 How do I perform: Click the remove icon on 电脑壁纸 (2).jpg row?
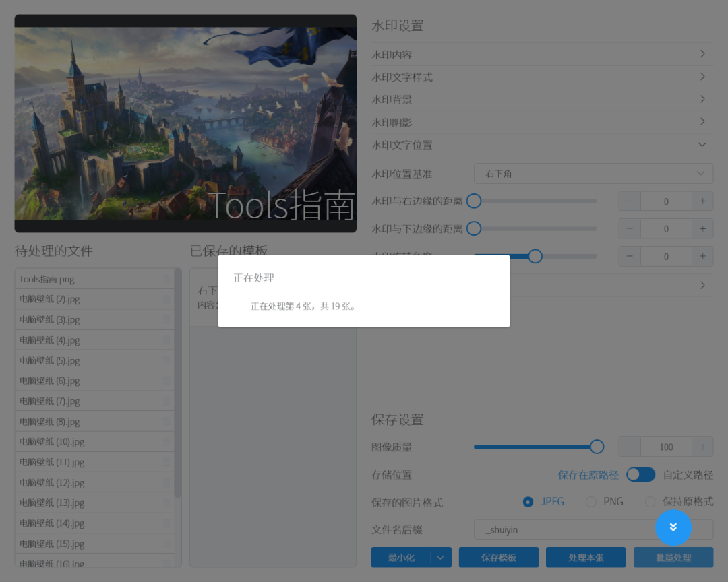coord(166,299)
